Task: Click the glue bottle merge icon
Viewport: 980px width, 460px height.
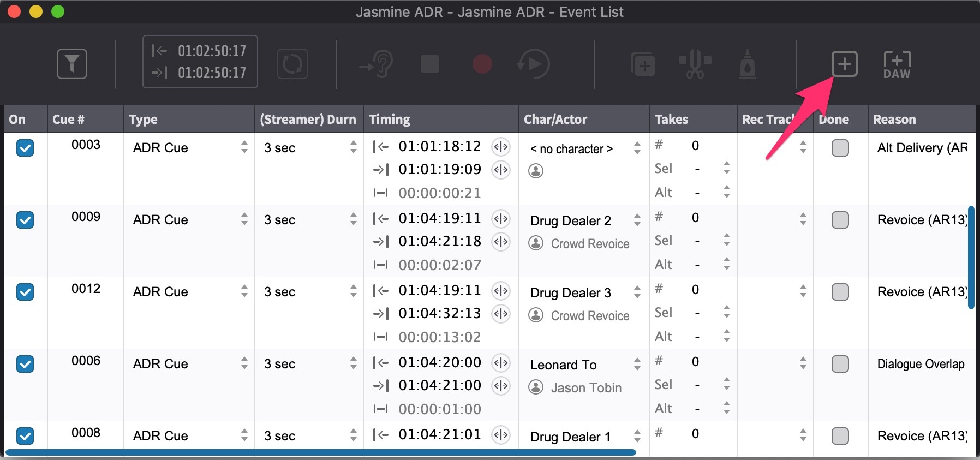Action: click(x=748, y=64)
